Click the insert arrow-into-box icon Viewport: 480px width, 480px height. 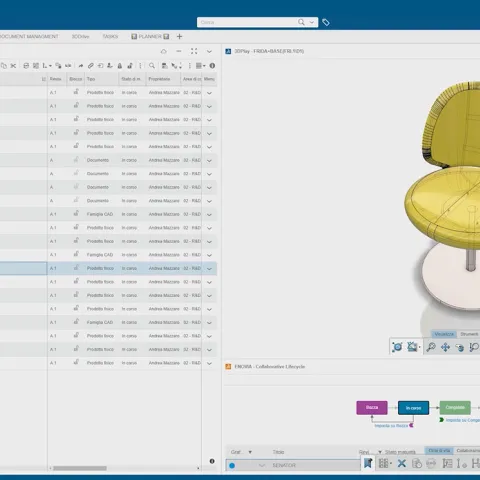pyautogui.click(x=100, y=66)
